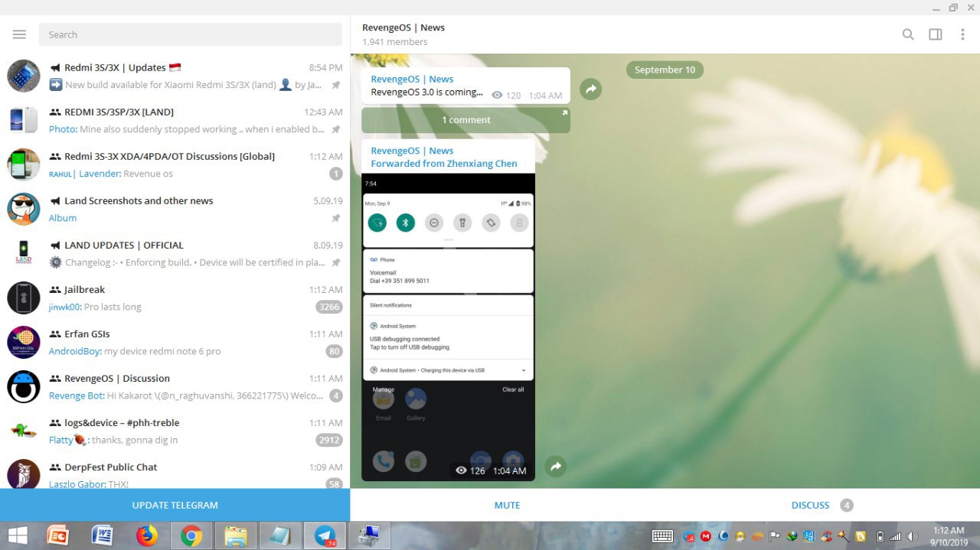Image resolution: width=980 pixels, height=550 pixels.
Task: Open Land Screenshots and other news channel
Action: [x=175, y=209]
